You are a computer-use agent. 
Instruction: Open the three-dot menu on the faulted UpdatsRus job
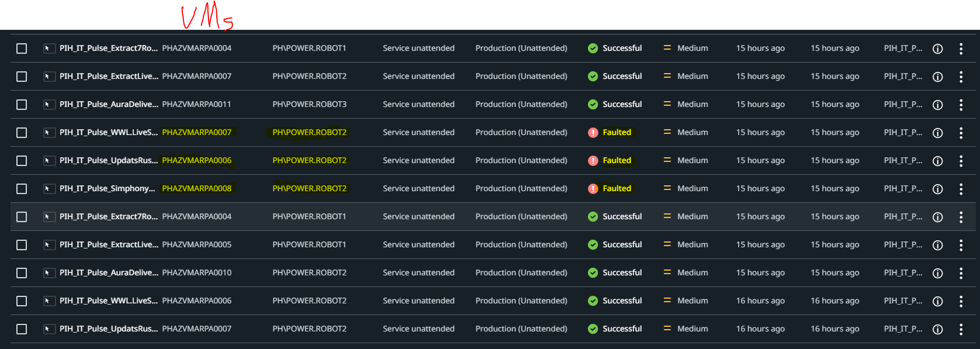[961, 161]
